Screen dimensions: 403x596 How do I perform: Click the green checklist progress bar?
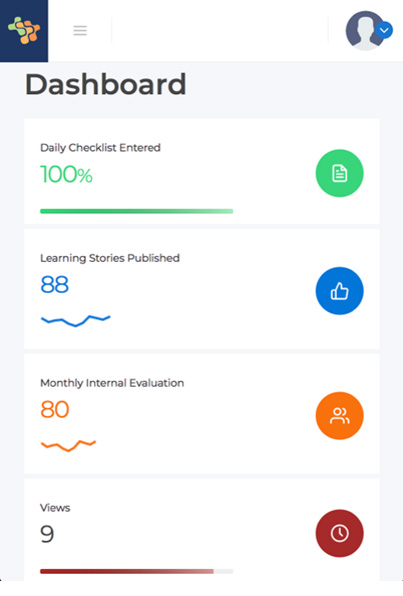point(136,211)
